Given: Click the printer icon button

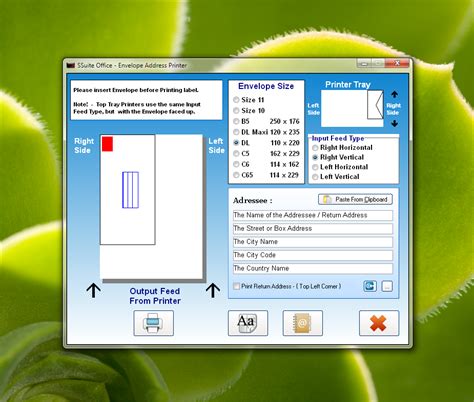Looking at the screenshot, I should coord(154,323).
